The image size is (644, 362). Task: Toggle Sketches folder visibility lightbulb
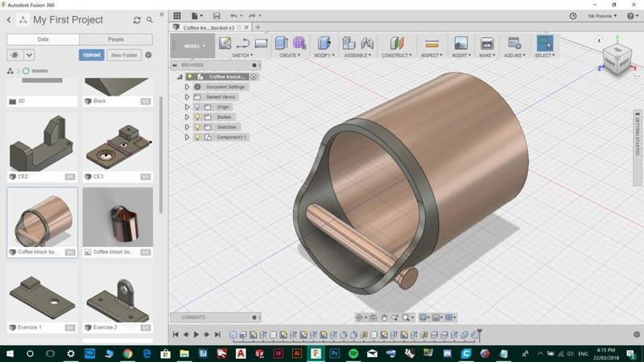pyautogui.click(x=196, y=127)
